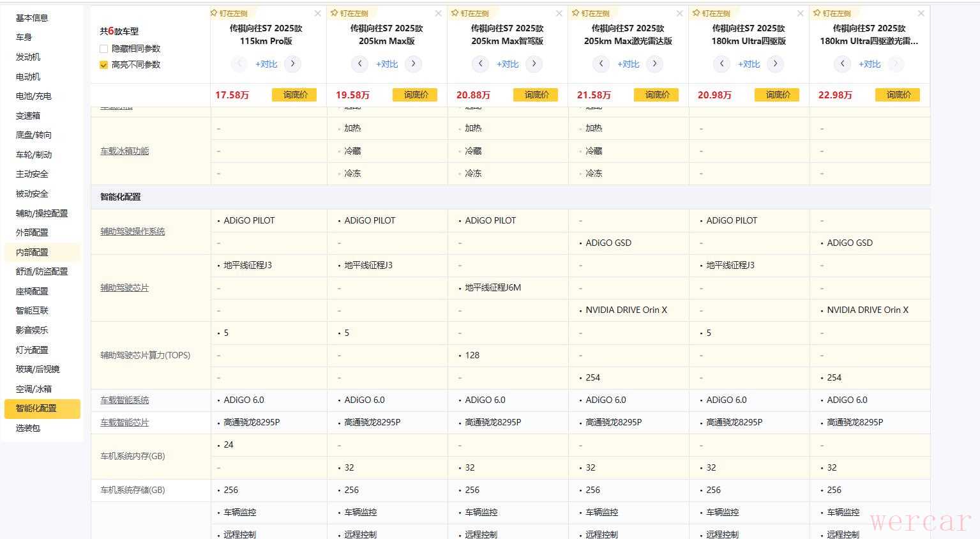Screen dimensions: 980x539
Task: Move 180km Ultra四驱激光雷达 column left
Action: point(842,64)
